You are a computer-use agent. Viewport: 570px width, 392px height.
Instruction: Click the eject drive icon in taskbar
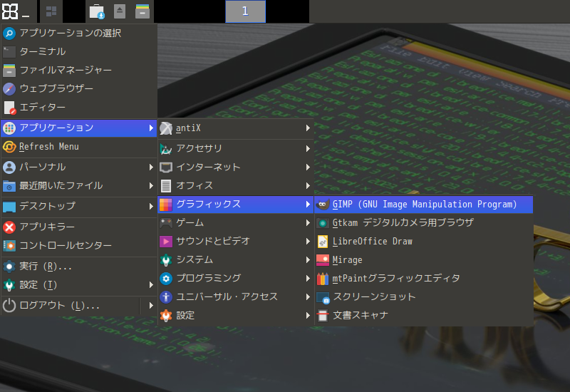(x=120, y=11)
